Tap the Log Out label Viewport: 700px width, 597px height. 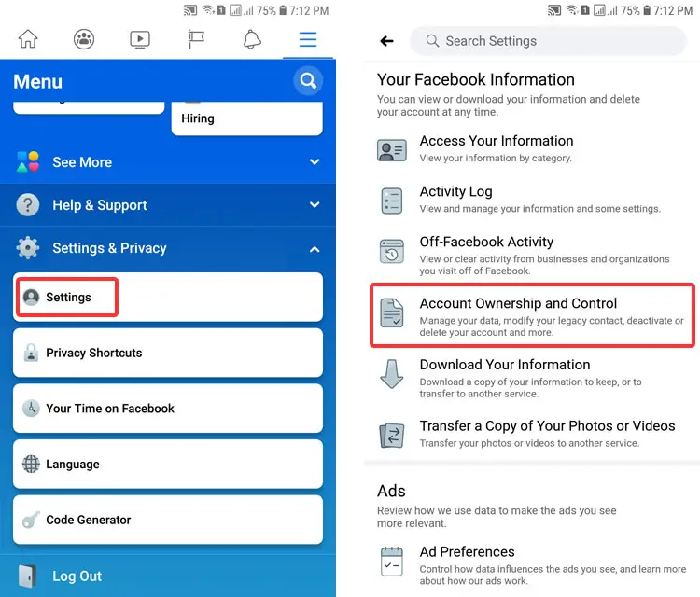(77, 576)
